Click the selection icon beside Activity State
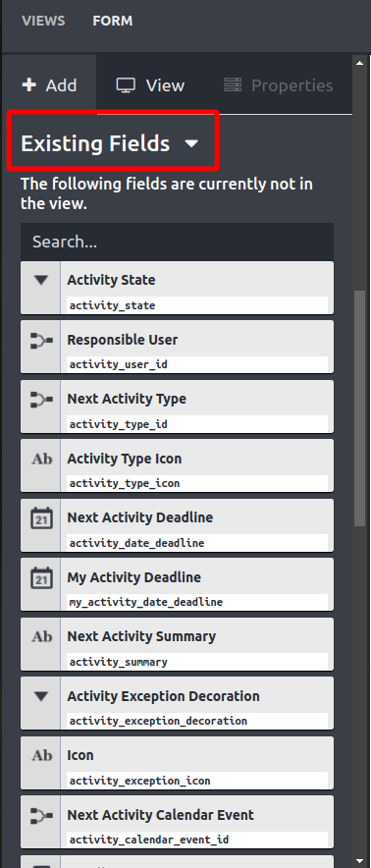The image size is (371, 868). [41, 280]
